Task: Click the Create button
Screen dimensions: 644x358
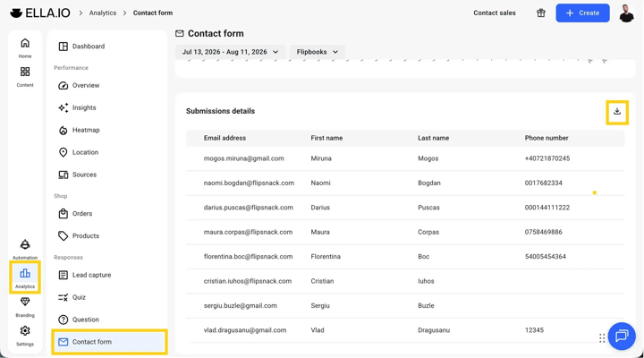Action: (x=582, y=13)
